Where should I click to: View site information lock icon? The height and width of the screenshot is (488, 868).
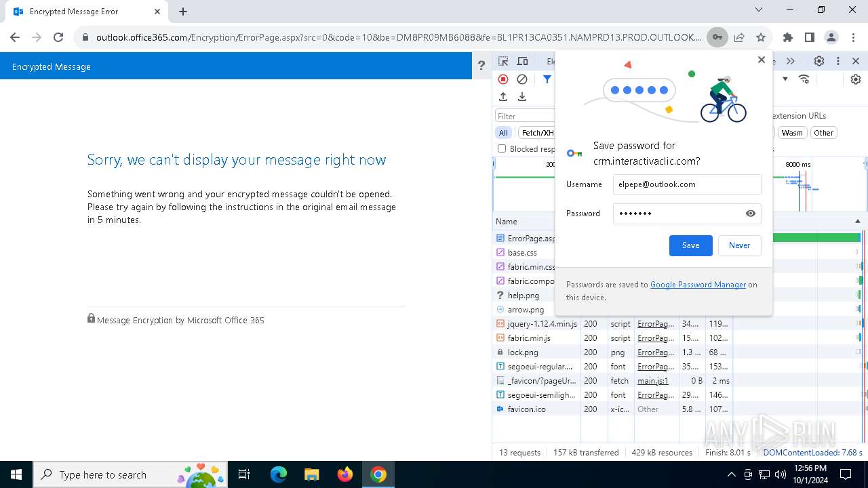(85, 37)
